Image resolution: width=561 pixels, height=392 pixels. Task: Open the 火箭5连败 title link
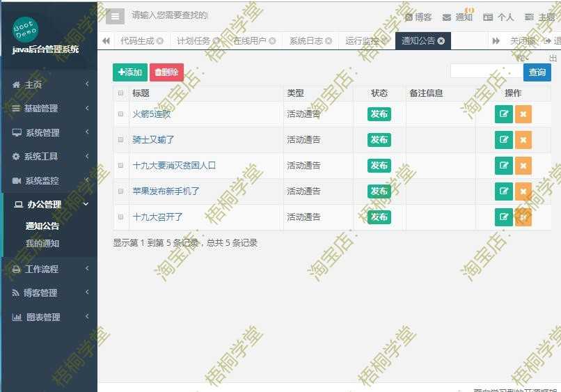pyautogui.click(x=152, y=114)
